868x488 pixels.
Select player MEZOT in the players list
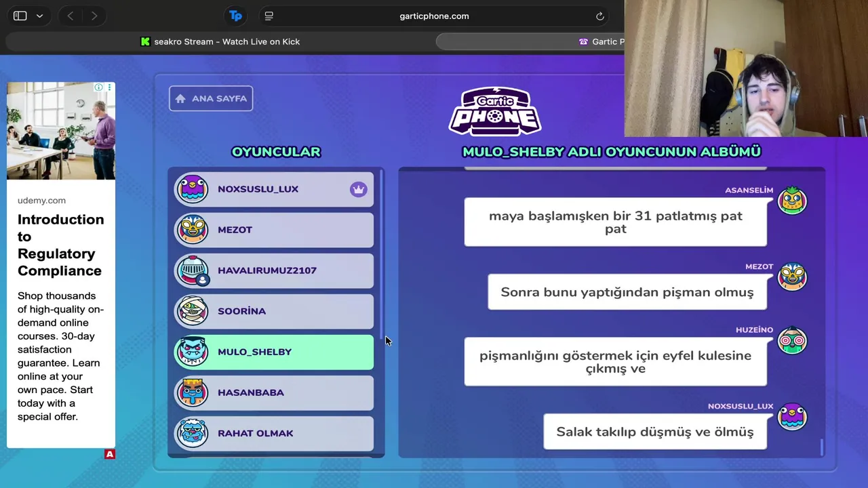(x=274, y=230)
